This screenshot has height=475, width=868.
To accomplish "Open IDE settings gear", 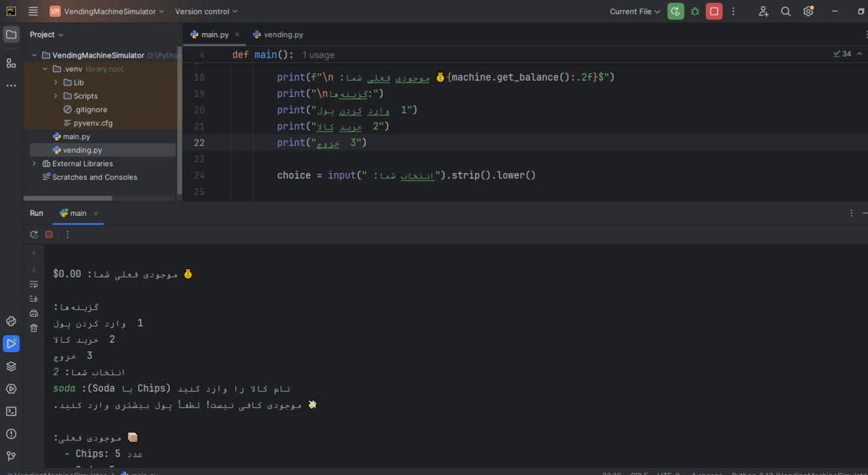I will (809, 11).
